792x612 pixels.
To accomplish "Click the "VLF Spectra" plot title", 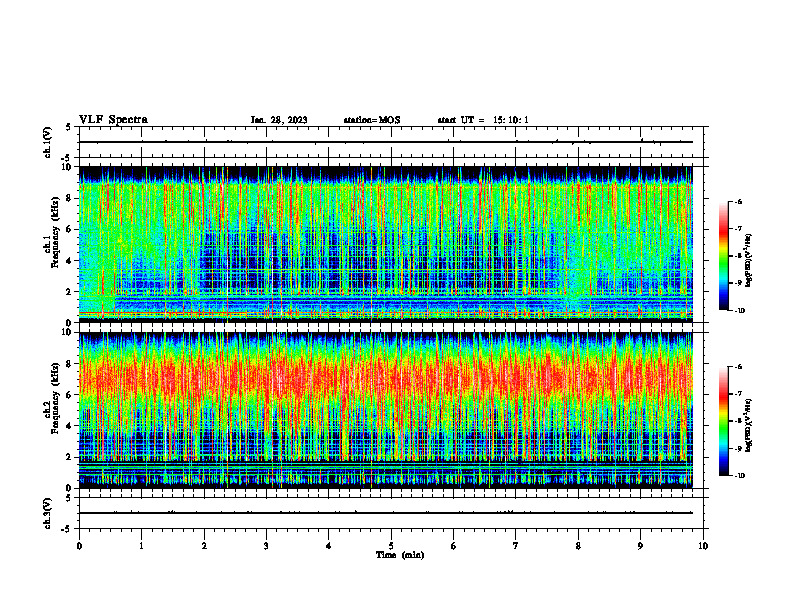I will coord(113,120).
